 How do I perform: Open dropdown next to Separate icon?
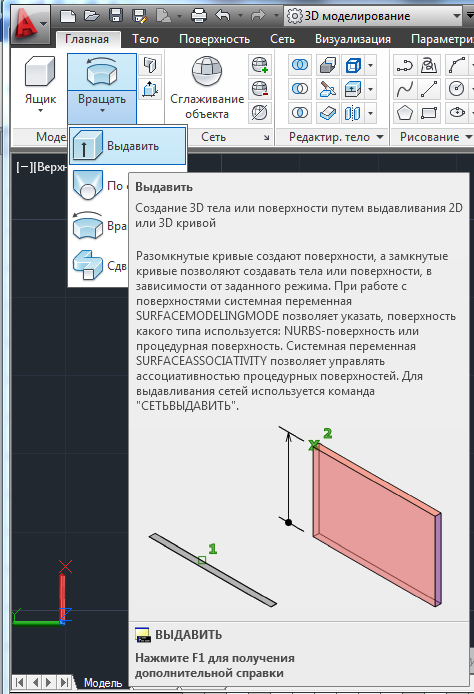[x=370, y=113]
